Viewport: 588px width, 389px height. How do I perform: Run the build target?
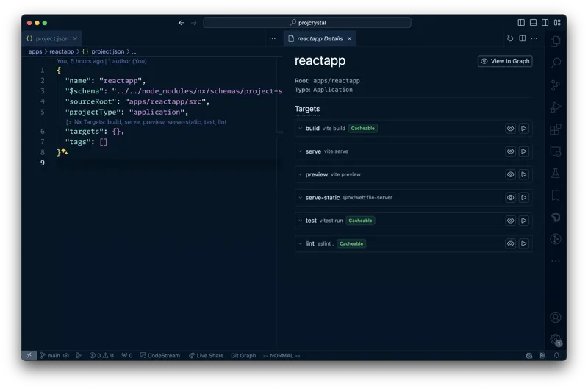[524, 129]
